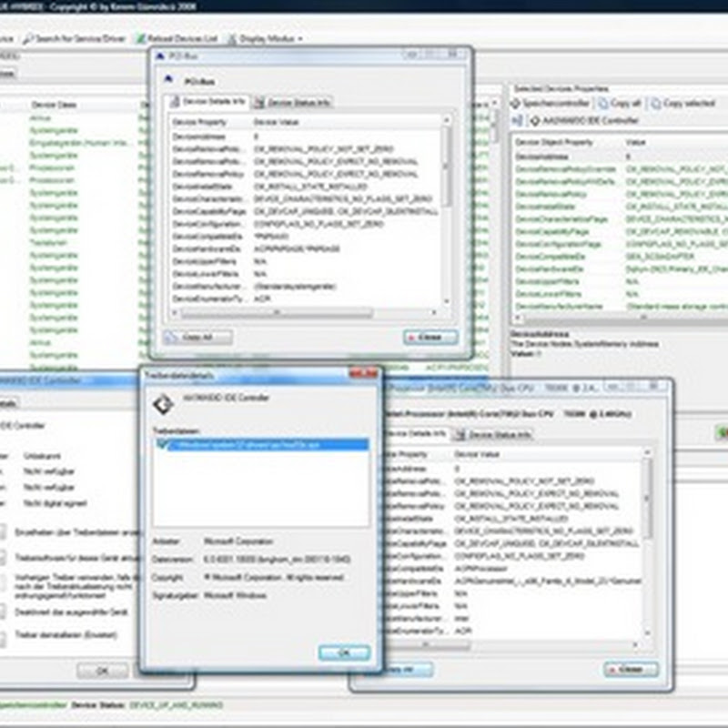Click the driver icon in Treiberdateidetails dialog

tap(163, 403)
